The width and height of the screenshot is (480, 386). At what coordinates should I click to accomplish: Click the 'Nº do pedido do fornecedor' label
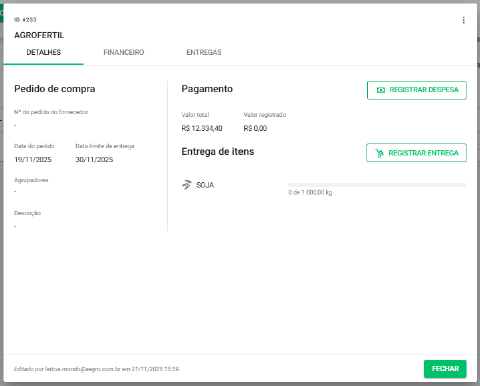coord(51,112)
